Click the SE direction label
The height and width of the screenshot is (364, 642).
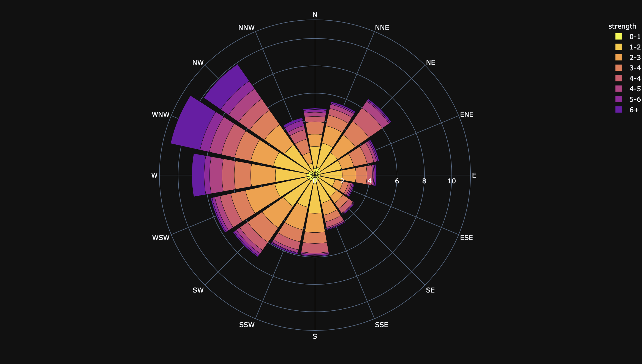(x=430, y=290)
